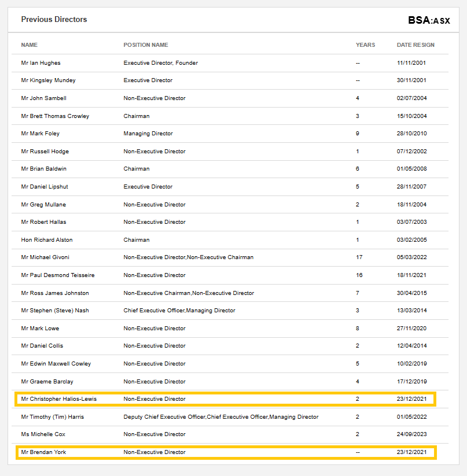This screenshot has height=476, width=467.
Task: Sort by the YEARS column header
Action: click(365, 45)
